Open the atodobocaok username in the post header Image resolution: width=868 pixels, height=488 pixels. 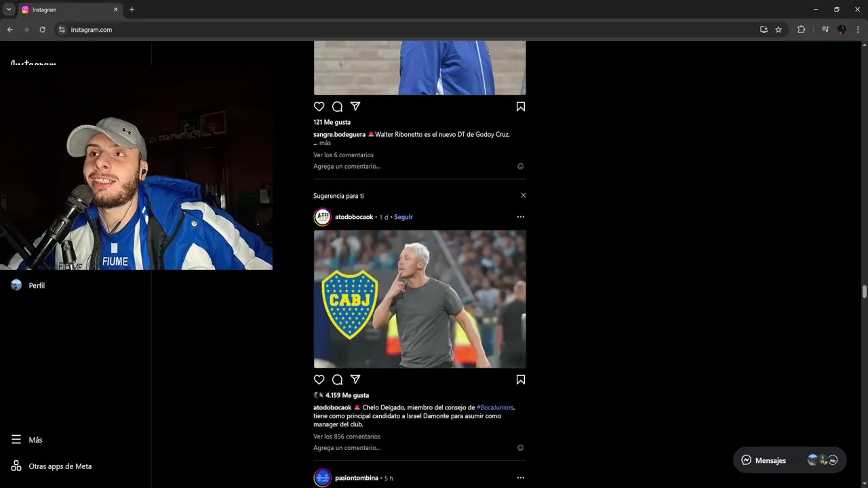click(354, 217)
